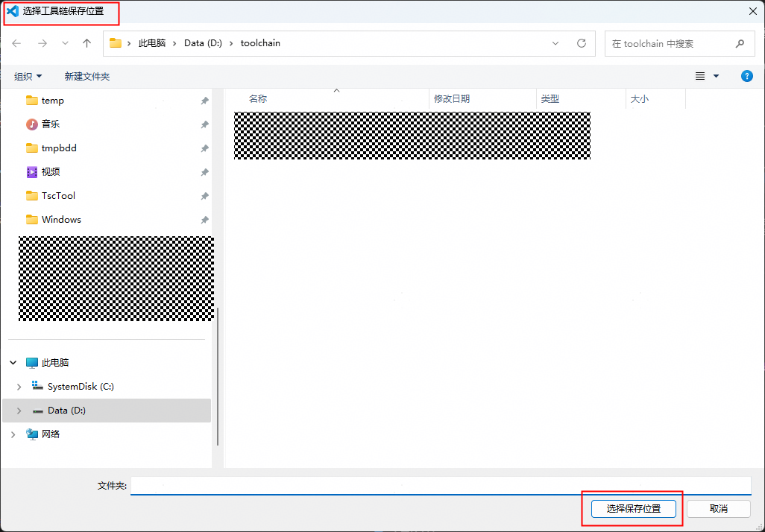Click the Forward navigation arrow
The image size is (765, 532).
[x=42, y=43]
